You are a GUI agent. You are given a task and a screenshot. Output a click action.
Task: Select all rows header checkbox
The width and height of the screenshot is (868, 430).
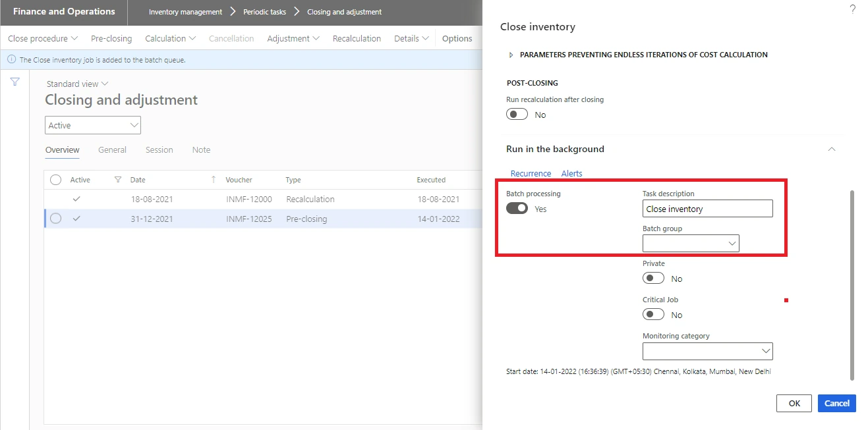55,180
